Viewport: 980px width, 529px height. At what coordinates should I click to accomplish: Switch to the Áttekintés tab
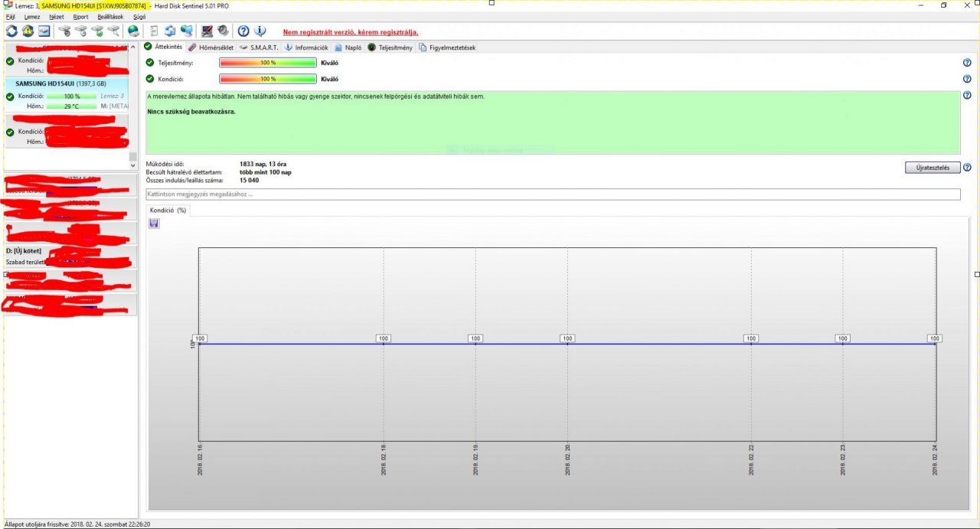[x=163, y=47]
